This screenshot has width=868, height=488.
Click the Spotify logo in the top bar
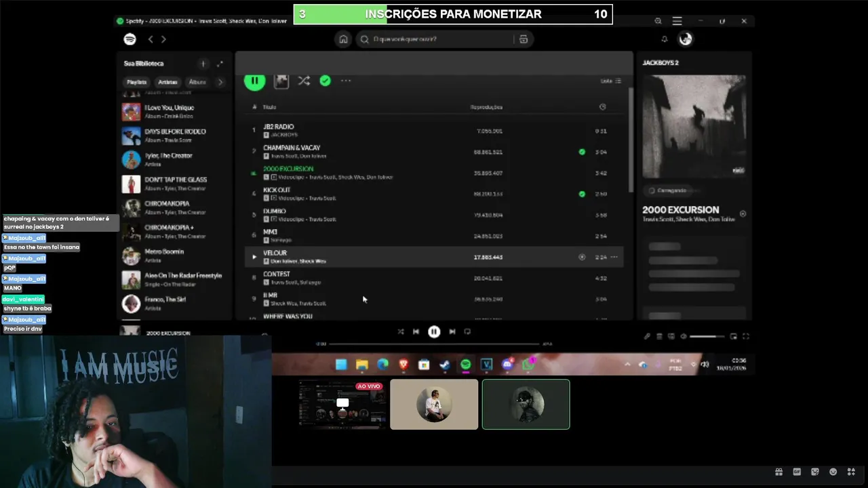pos(130,39)
